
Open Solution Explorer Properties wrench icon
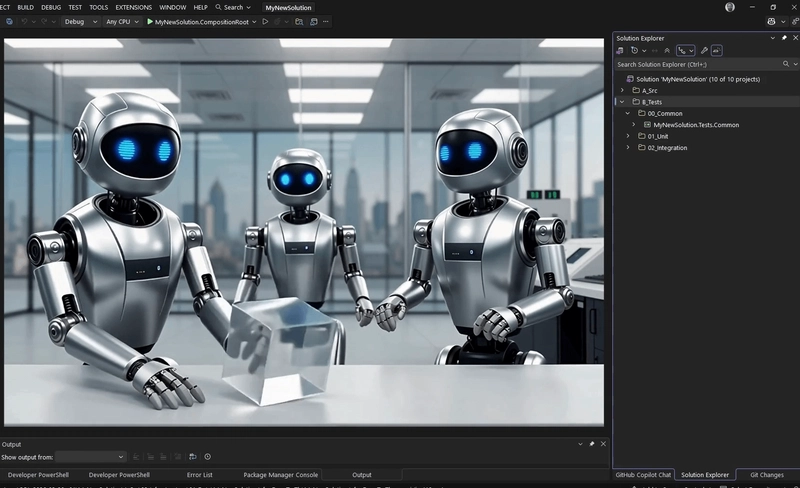pos(704,50)
